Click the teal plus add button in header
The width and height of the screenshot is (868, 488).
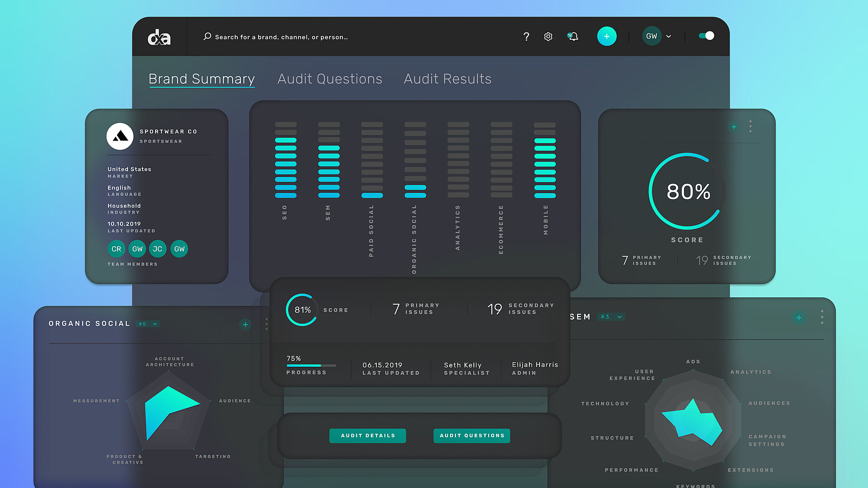point(607,36)
